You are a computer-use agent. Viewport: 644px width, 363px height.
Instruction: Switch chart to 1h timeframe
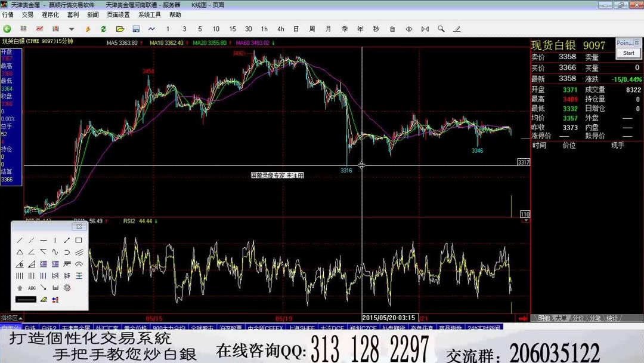pyautogui.click(x=264, y=29)
